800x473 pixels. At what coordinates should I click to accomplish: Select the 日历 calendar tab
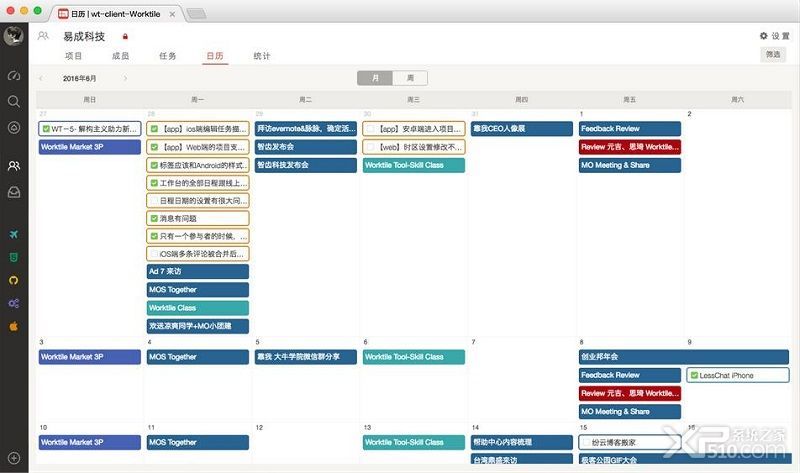[215, 56]
